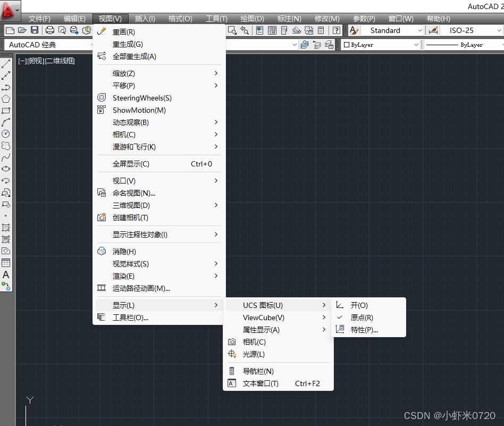Open the 格式(O) menu
The width and height of the screenshot is (504, 426).
click(x=180, y=19)
